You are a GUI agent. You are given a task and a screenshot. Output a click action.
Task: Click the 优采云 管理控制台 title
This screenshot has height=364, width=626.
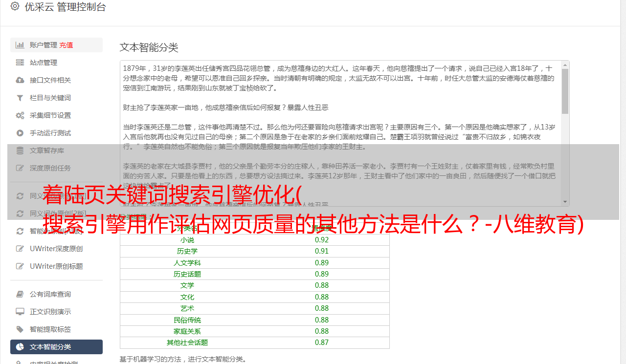[65, 7]
